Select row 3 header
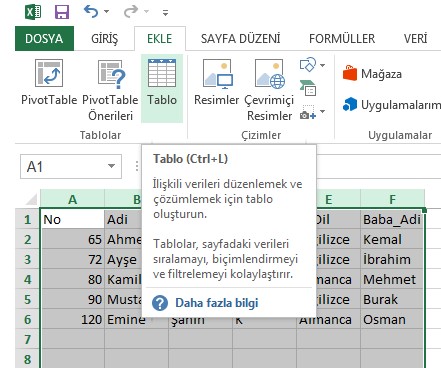The image size is (441, 368). tap(28, 259)
